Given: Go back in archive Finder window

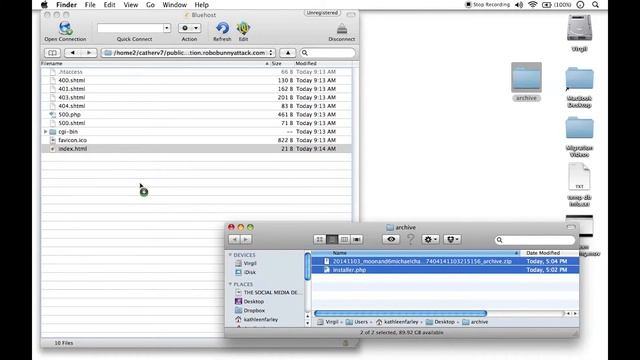Looking at the screenshot, I should (234, 240).
